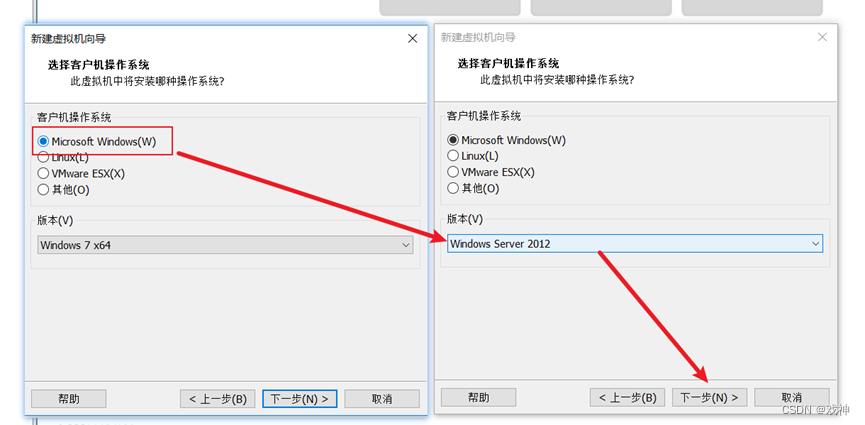Cancel the right wizard with 取消
865x425 pixels.
point(792,397)
